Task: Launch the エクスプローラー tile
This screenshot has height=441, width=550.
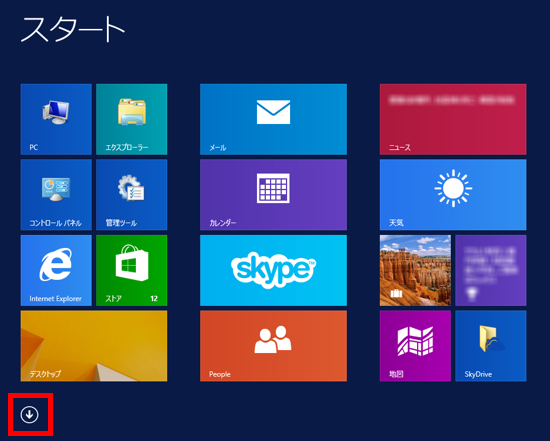Action: [132, 119]
